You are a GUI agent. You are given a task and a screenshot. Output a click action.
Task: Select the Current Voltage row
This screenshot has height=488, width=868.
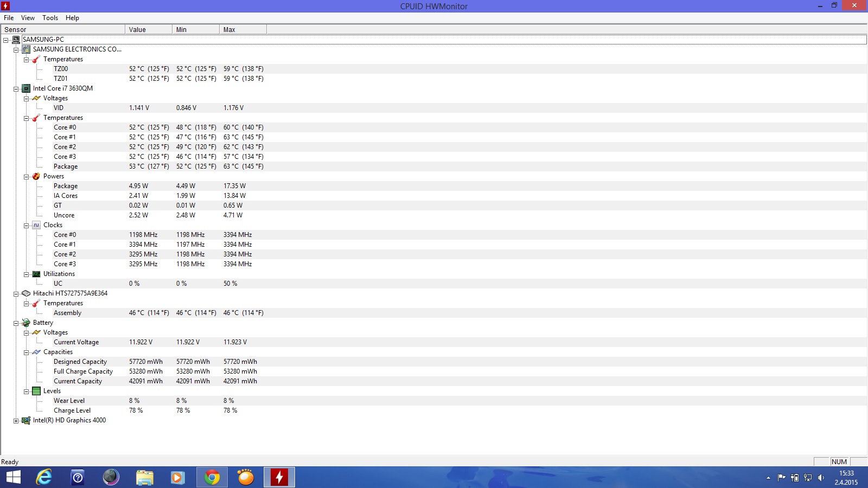point(433,342)
